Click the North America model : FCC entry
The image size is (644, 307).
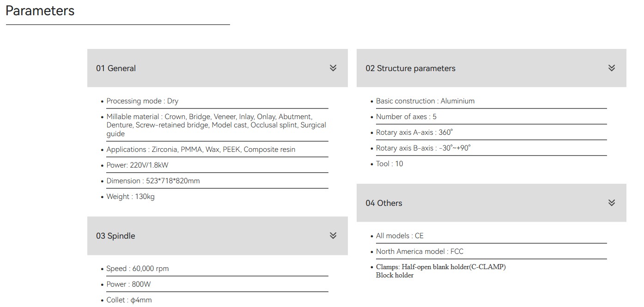(x=419, y=252)
